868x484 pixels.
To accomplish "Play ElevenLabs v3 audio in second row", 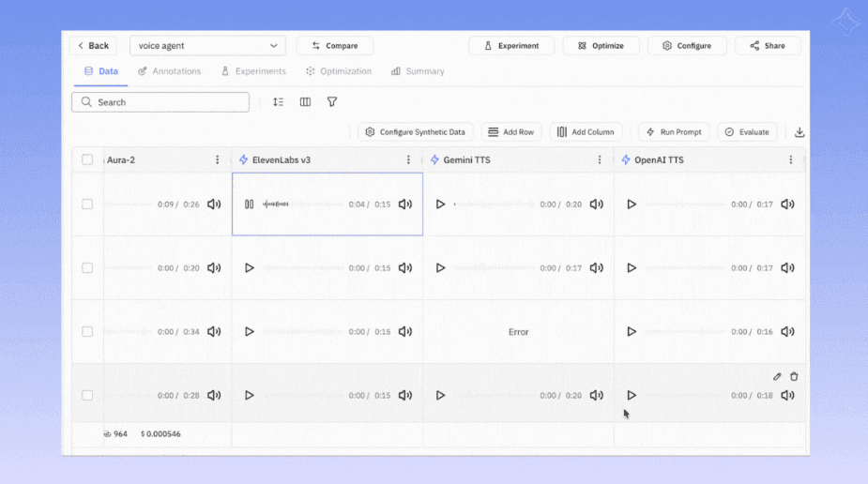I will (249, 267).
